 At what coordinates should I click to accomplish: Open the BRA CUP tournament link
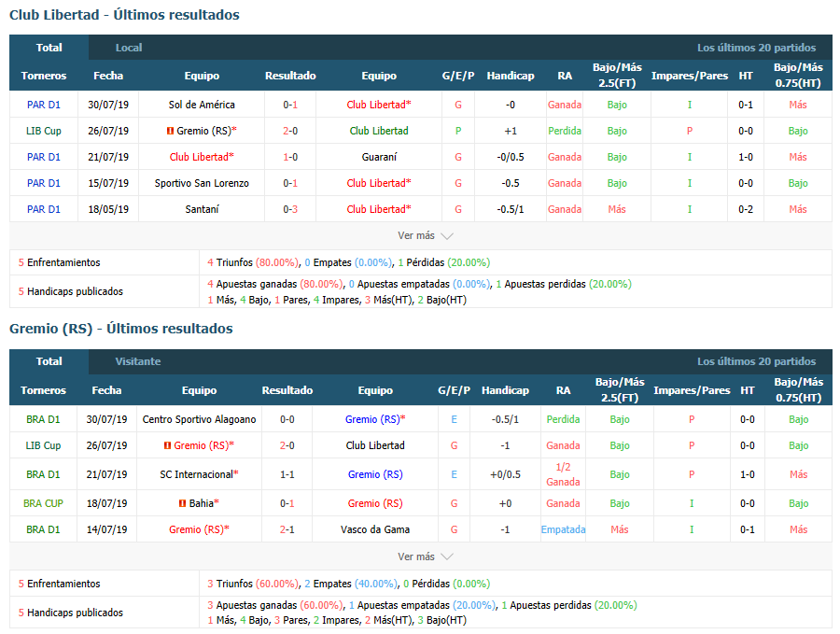click(x=43, y=503)
